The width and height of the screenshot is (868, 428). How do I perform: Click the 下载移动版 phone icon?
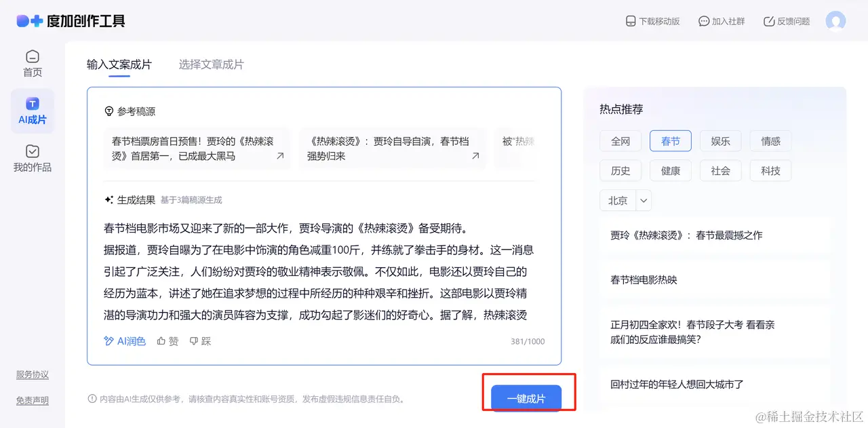point(631,21)
